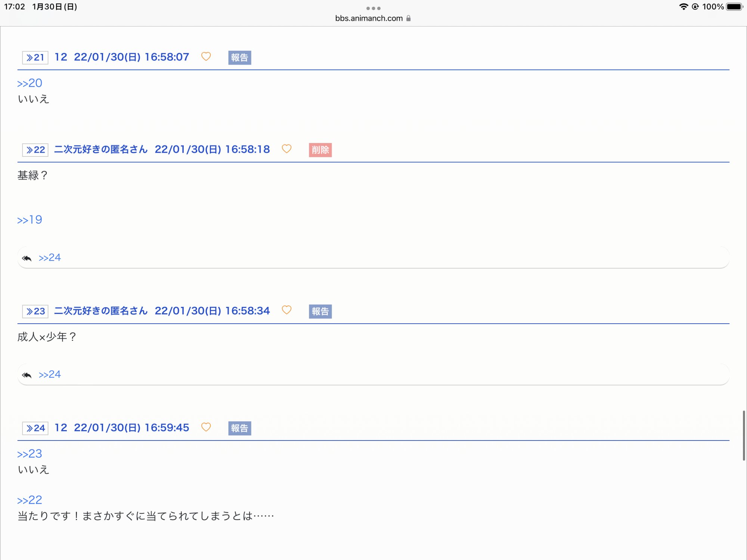Open post number »22 anchor box
Viewport: 747px width, 560px height.
point(35,150)
